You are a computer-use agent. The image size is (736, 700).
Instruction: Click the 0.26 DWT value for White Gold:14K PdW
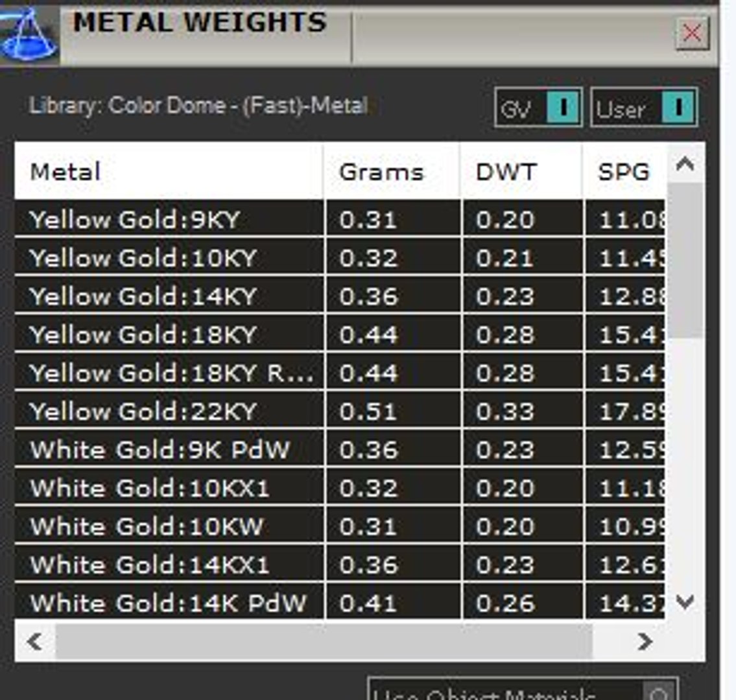505,603
